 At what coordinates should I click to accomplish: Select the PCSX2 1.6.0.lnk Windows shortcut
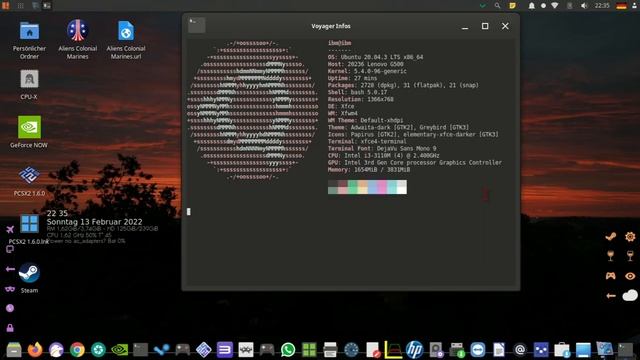(29, 229)
